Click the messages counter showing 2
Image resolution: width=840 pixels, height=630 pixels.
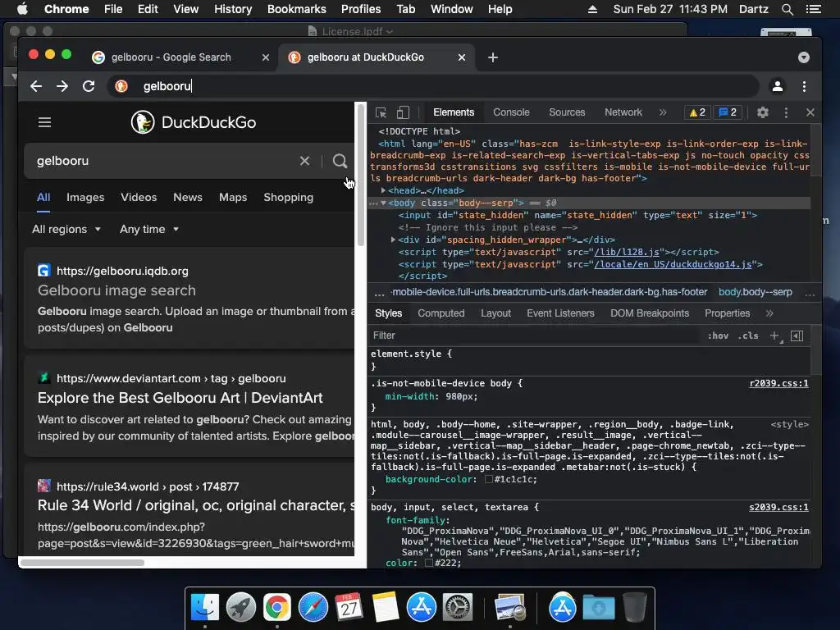point(728,112)
